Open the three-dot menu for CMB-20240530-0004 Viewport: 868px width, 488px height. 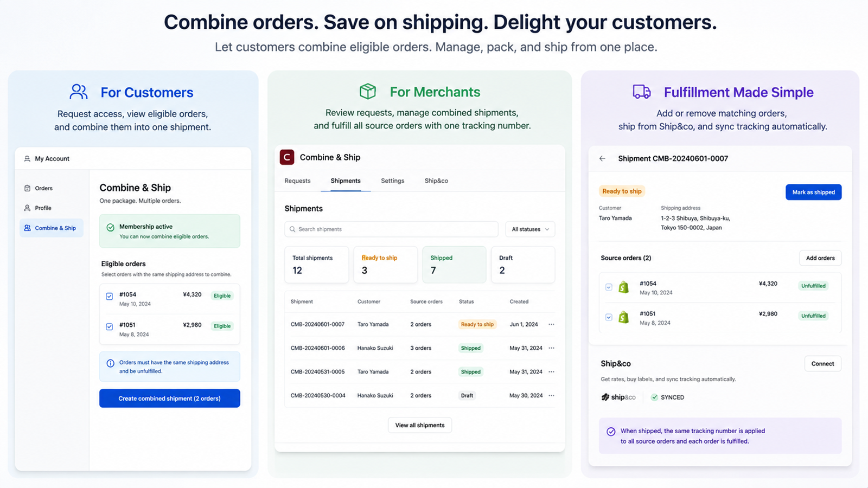pyautogui.click(x=551, y=395)
